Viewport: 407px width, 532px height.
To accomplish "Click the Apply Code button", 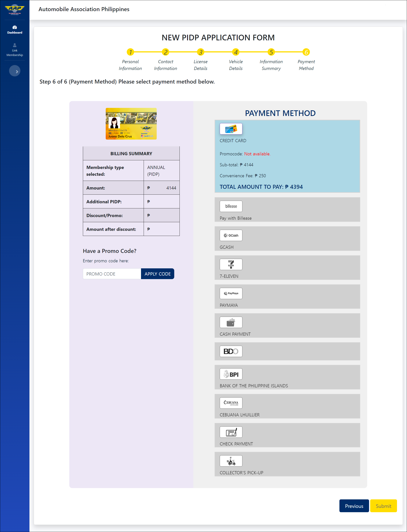I will 157,274.
